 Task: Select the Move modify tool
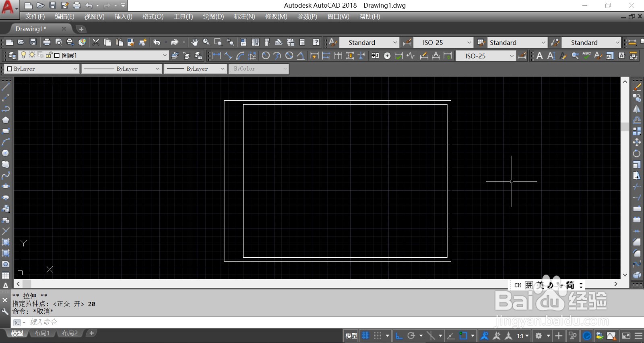click(637, 142)
